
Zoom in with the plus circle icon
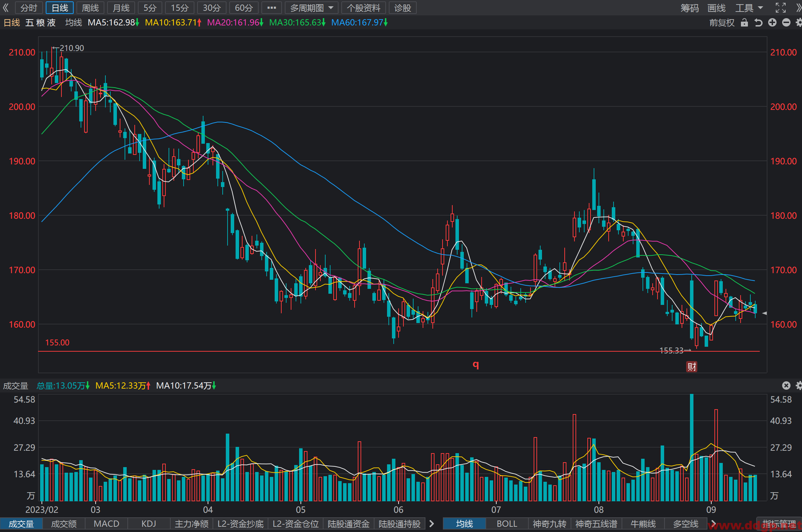[x=772, y=23]
